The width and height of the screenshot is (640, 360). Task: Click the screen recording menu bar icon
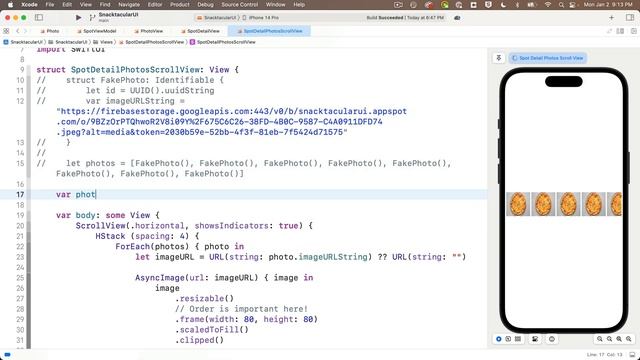coord(398,4)
